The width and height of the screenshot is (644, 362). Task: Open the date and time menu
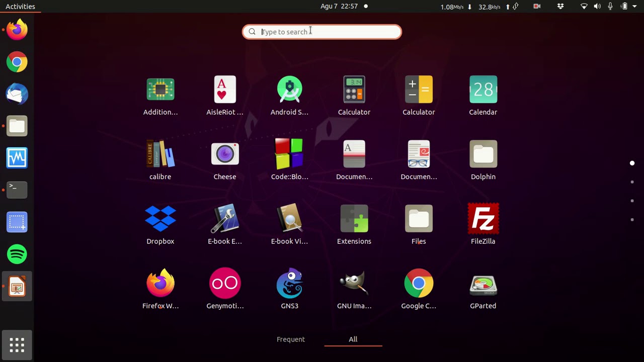[x=339, y=7]
